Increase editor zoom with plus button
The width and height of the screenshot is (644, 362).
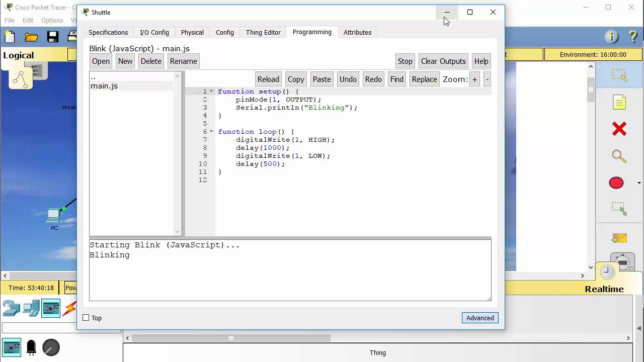474,79
